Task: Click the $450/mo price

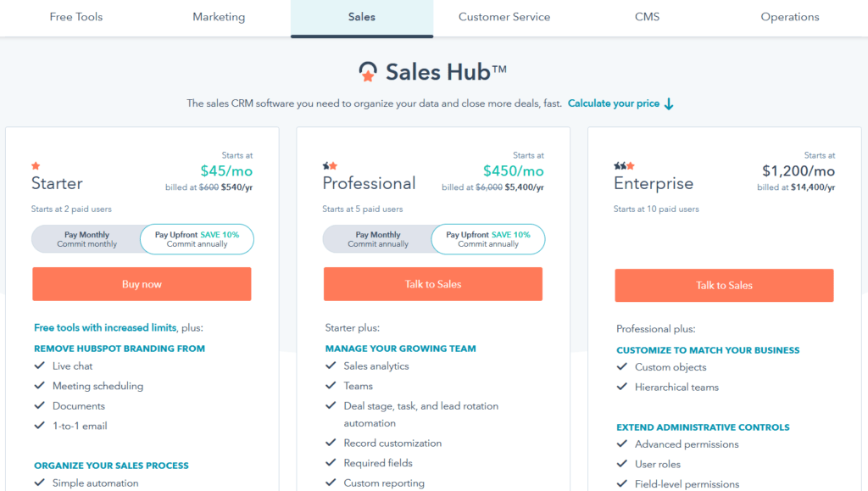Action: [x=514, y=171]
